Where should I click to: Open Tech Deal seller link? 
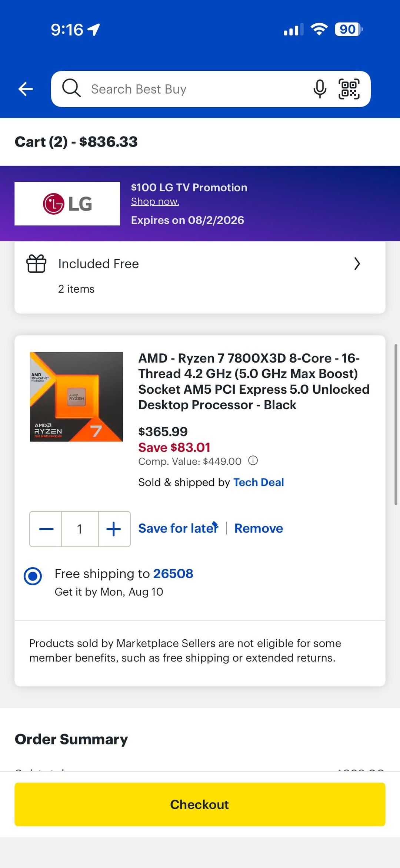259,482
